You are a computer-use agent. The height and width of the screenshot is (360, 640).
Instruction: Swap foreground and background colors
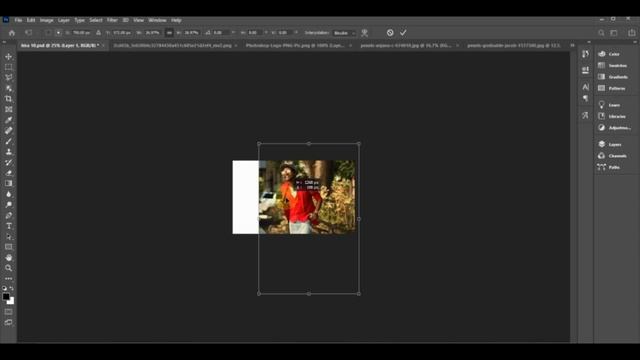pyautogui.click(x=12, y=288)
